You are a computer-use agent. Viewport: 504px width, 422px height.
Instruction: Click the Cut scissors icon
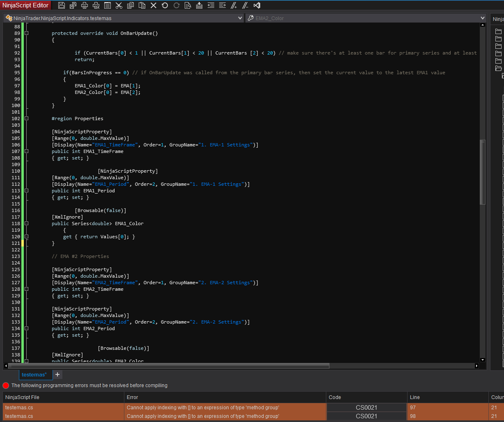tap(119, 5)
